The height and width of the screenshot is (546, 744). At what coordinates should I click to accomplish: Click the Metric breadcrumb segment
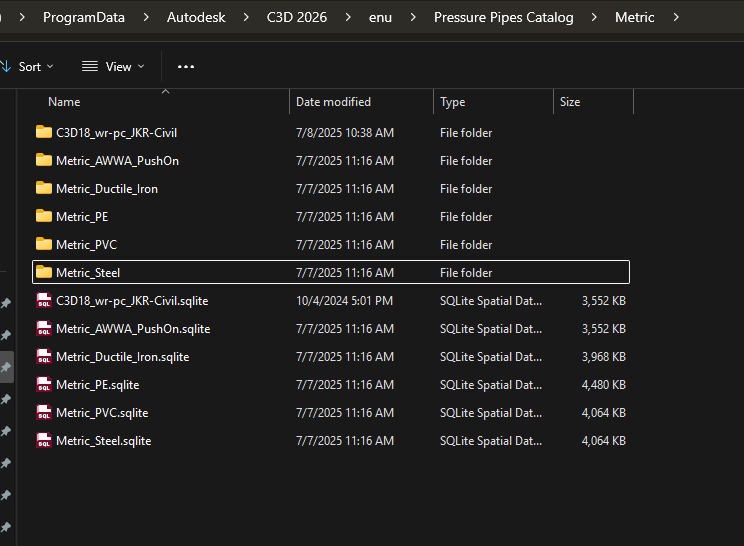tap(634, 17)
